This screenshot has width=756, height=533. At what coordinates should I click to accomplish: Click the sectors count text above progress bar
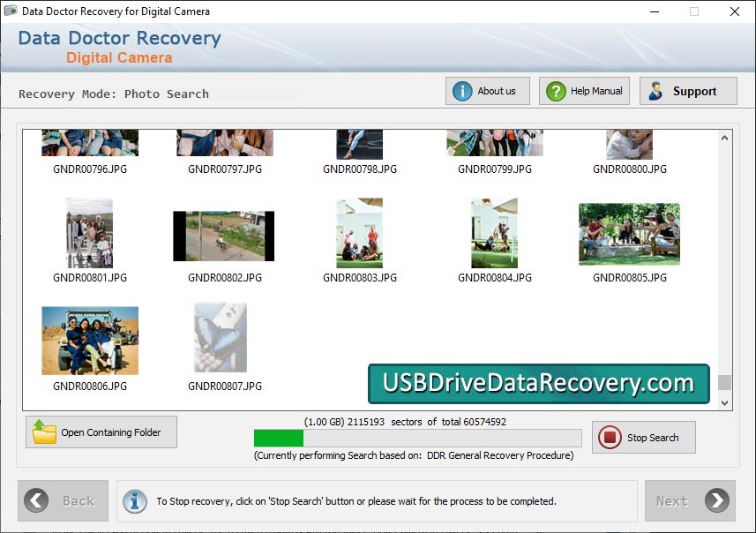click(405, 422)
